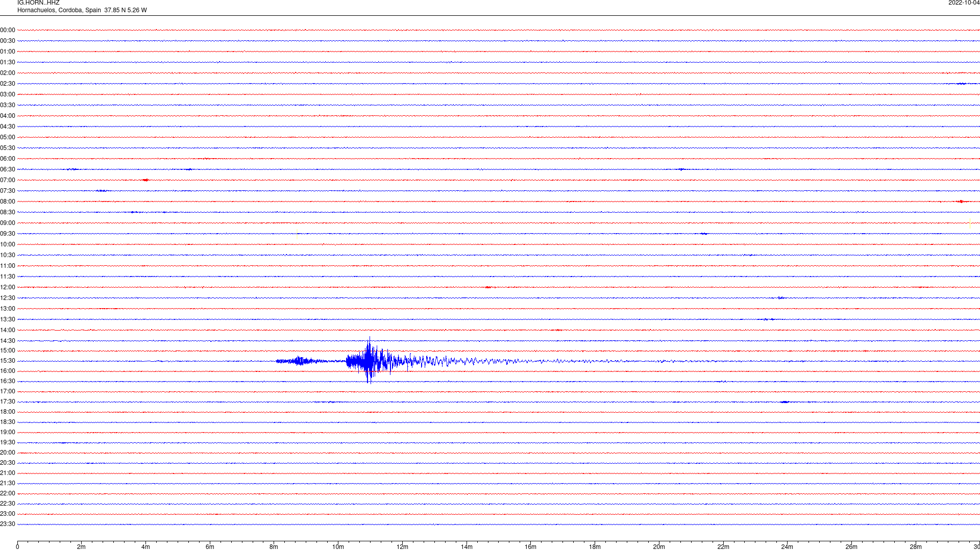Click the 17:30 time row label

[8, 402]
